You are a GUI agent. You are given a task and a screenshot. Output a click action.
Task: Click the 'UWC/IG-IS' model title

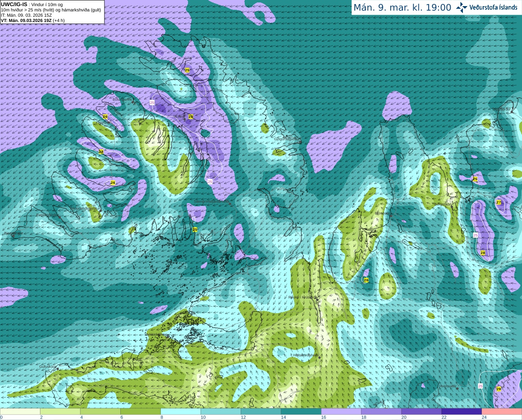14,4
